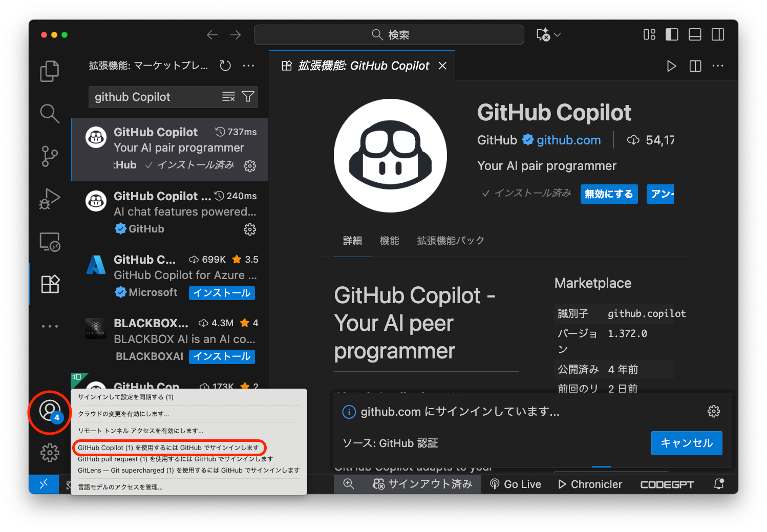Show additional views ellipsis in activity bar
Image resolution: width=767 pixels, height=532 pixels.
pos(50,326)
